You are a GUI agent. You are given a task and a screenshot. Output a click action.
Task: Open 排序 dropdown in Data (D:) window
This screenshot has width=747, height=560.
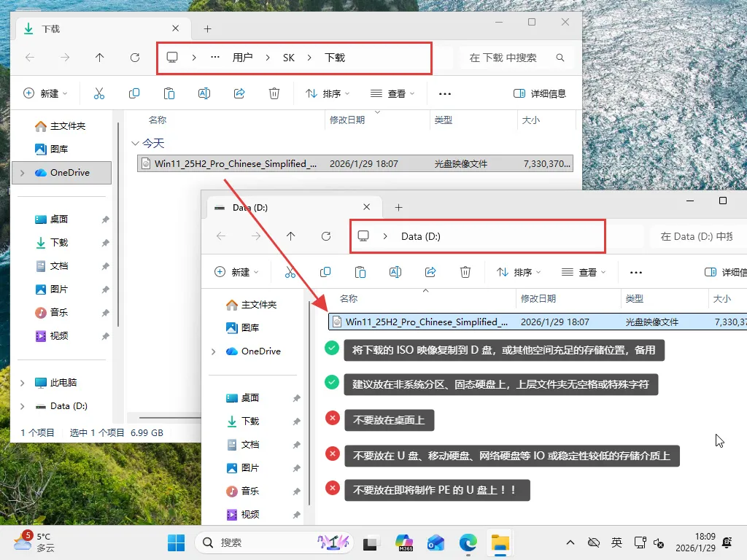point(519,272)
